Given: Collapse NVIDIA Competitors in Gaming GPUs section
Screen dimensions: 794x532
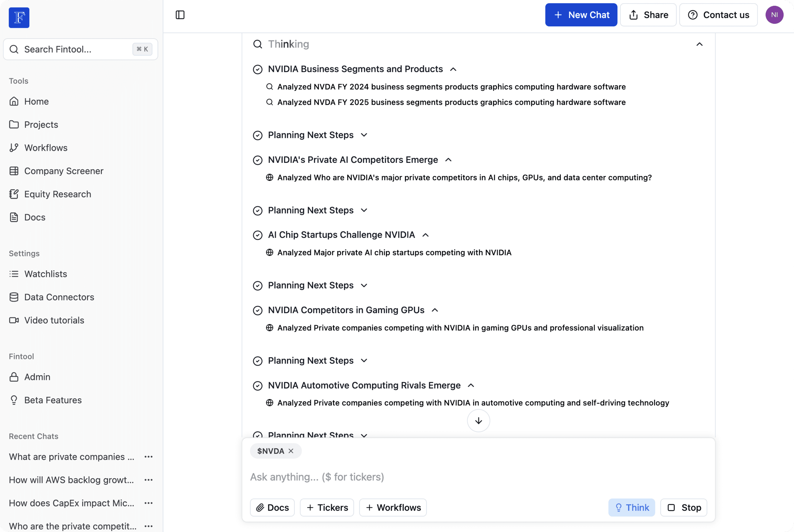Looking at the screenshot, I should (435, 310).
